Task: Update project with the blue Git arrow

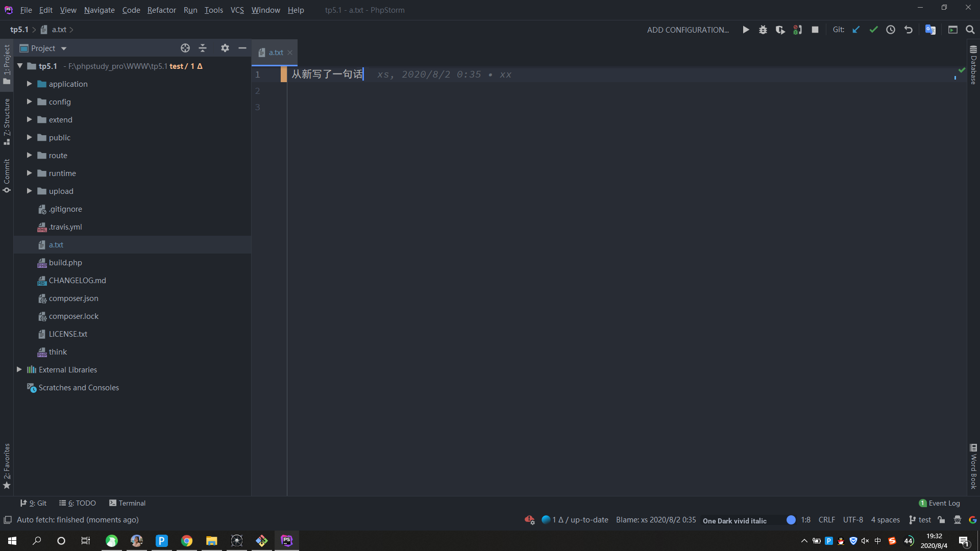Action: (x=856, y=30)
